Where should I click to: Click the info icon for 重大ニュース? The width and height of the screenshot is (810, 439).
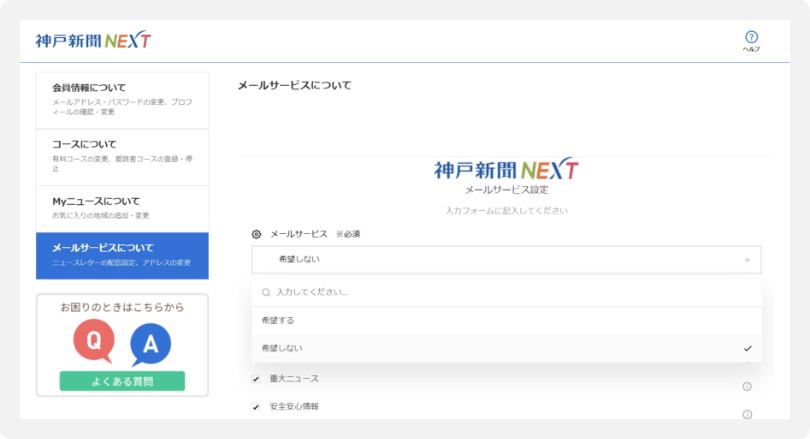tap(747, 386)
